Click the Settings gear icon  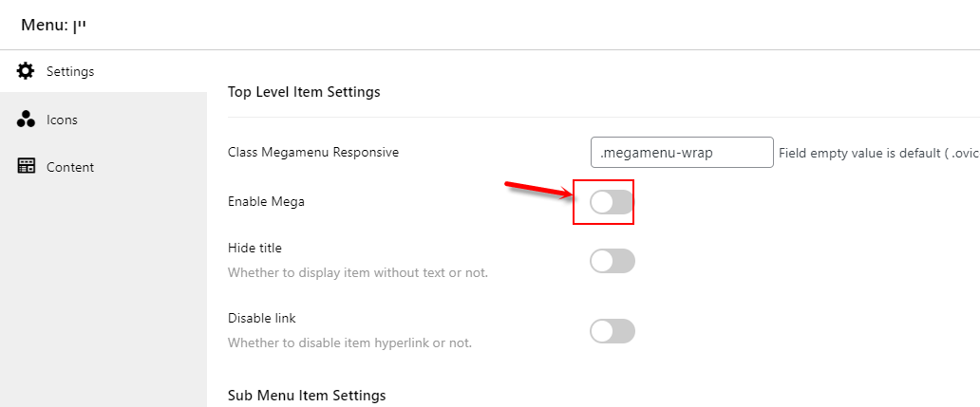click(26, 71)
